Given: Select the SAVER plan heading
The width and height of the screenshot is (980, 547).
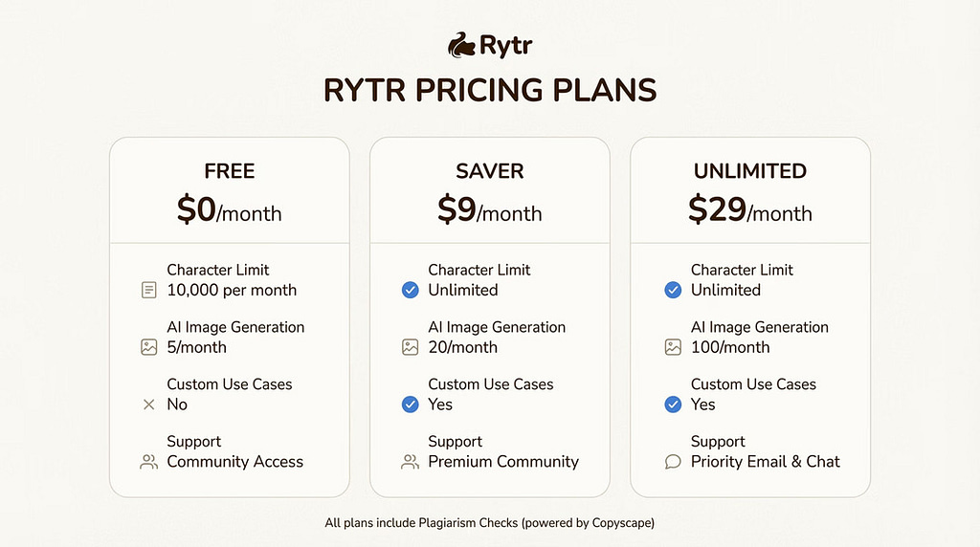Looking at the screenshot, I should pyautogui.click(x=490, y=171).
